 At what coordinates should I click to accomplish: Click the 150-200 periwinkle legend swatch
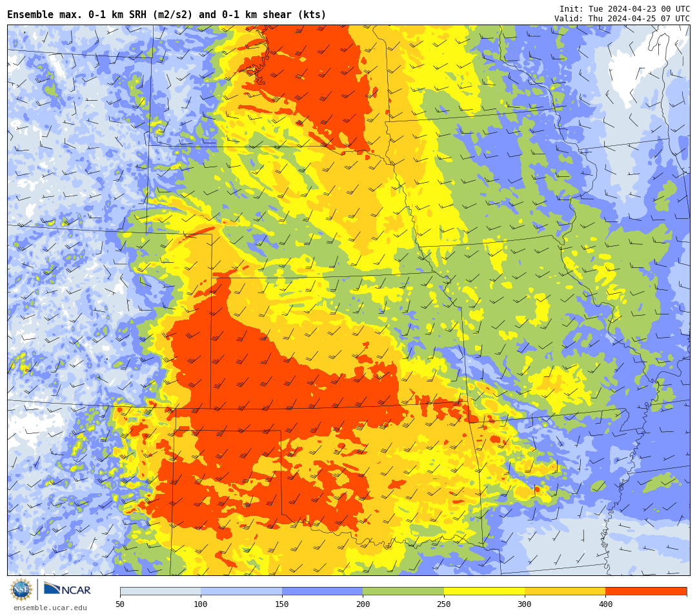point(322,591)
